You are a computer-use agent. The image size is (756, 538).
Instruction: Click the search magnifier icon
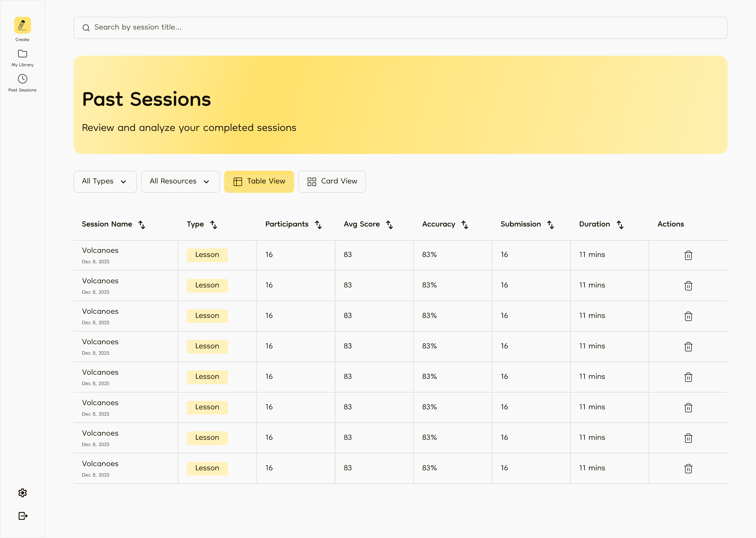tap(86, 28)
